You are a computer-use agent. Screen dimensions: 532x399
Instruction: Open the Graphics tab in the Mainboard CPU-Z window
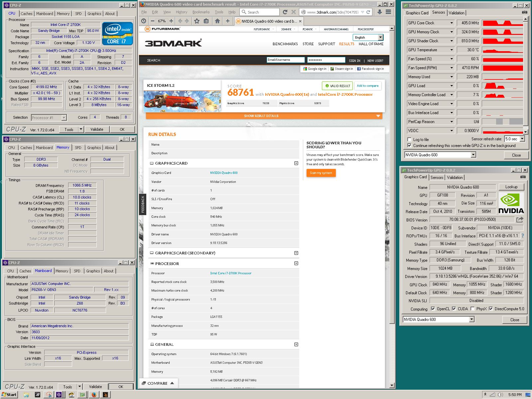[93, 271]
